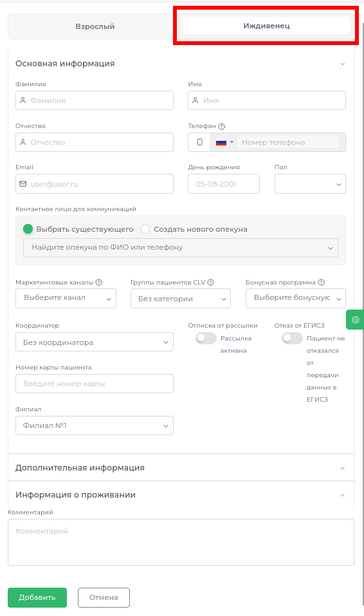This screenshot has height=616, width=364.
Task: Click the mobile phone icon in Телефон field
Action: pos(199,142)
